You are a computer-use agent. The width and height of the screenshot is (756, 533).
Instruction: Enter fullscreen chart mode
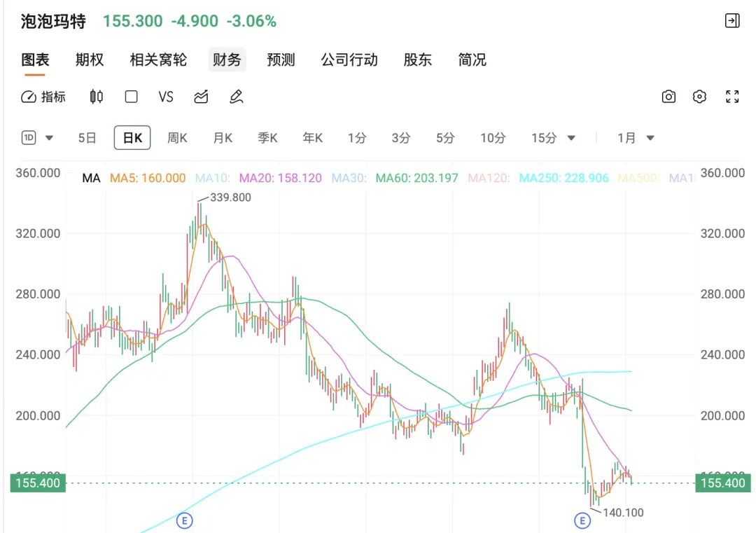coord(732,97)
